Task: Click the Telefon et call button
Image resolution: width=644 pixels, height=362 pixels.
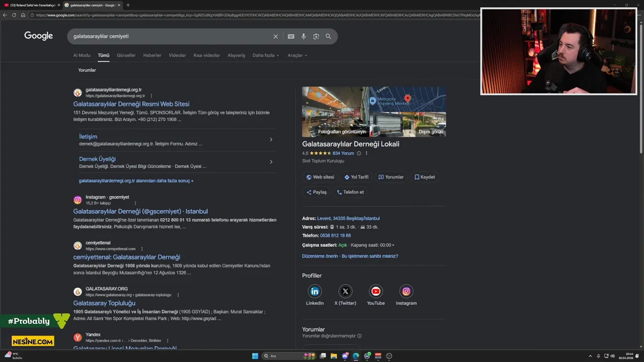Action: pos(350,192)
